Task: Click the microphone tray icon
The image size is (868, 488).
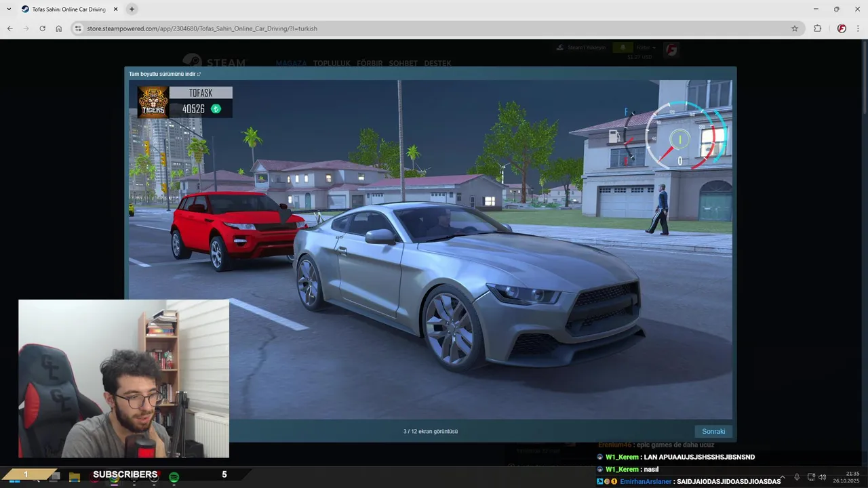Action: click(797, 477)
